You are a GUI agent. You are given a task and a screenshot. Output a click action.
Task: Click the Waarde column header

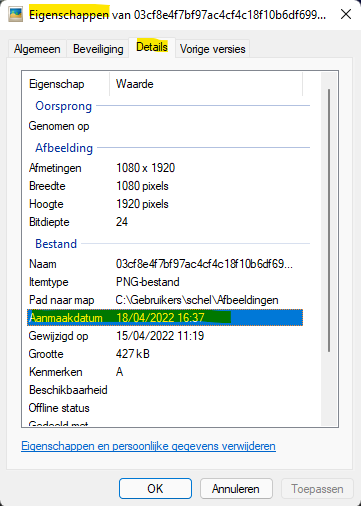tap(206, 84)
